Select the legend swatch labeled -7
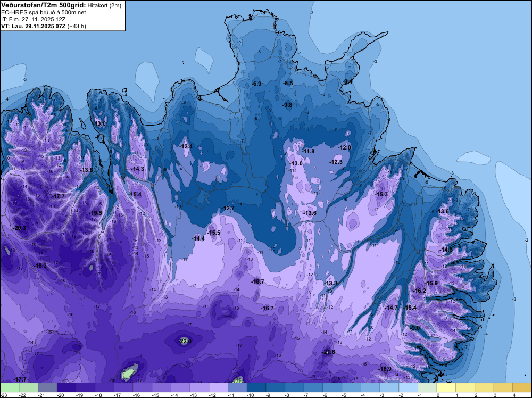Screen dimensions: 532x398 click(x=313, y=387)
